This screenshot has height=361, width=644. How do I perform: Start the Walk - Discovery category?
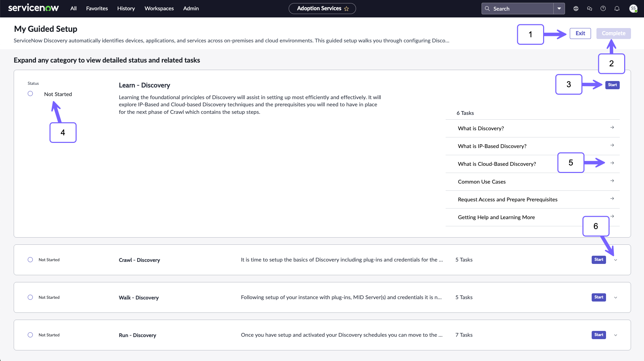[599, 297]
